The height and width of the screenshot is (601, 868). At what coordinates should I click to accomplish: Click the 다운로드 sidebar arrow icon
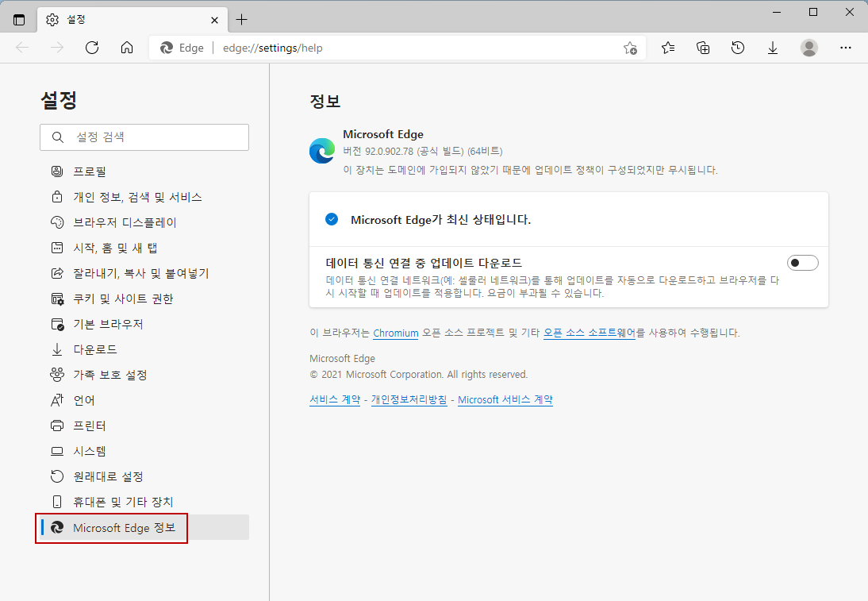[x=57, y=349]
